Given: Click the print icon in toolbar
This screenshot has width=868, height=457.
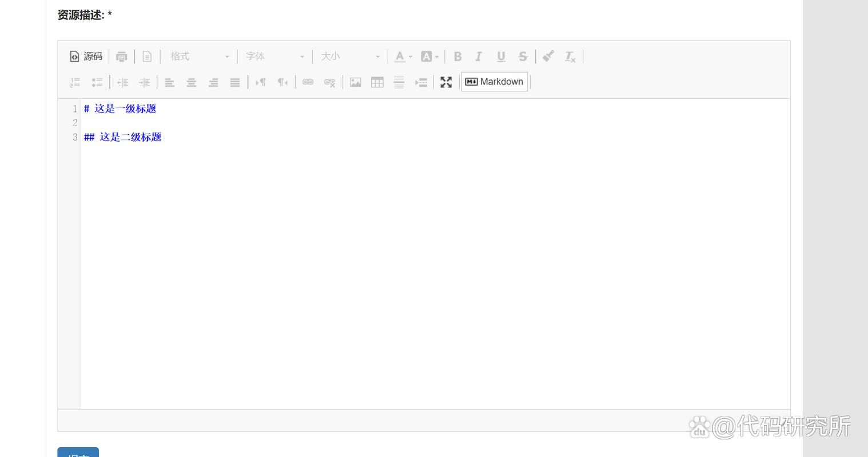Looking at the screenshot, I should coord(121,57).
